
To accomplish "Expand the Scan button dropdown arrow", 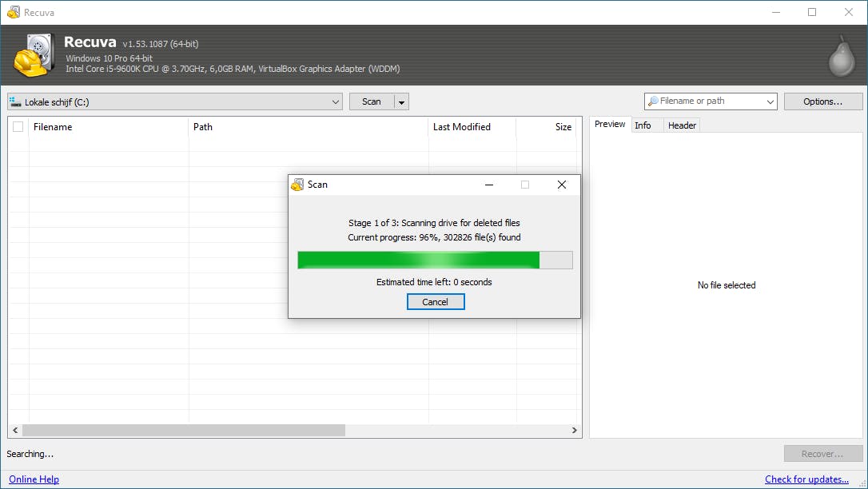I will [x=401, y=101].
